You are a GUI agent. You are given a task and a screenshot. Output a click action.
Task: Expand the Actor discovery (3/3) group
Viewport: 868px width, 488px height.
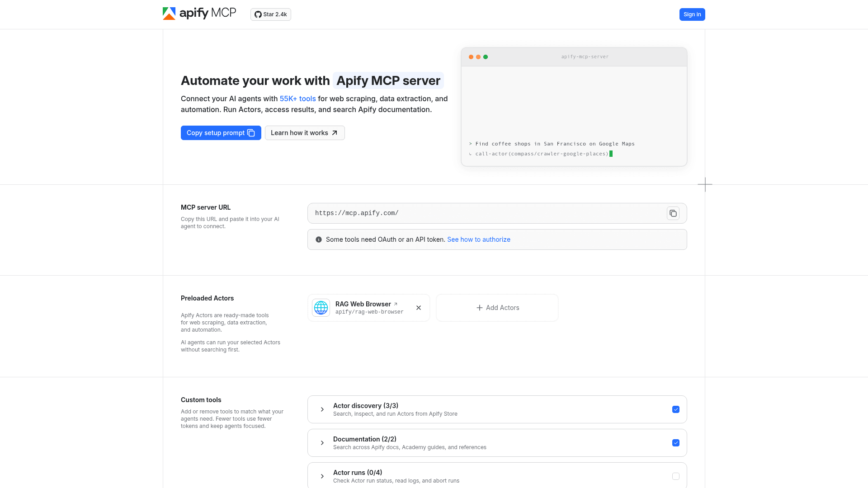coord(322,409)
